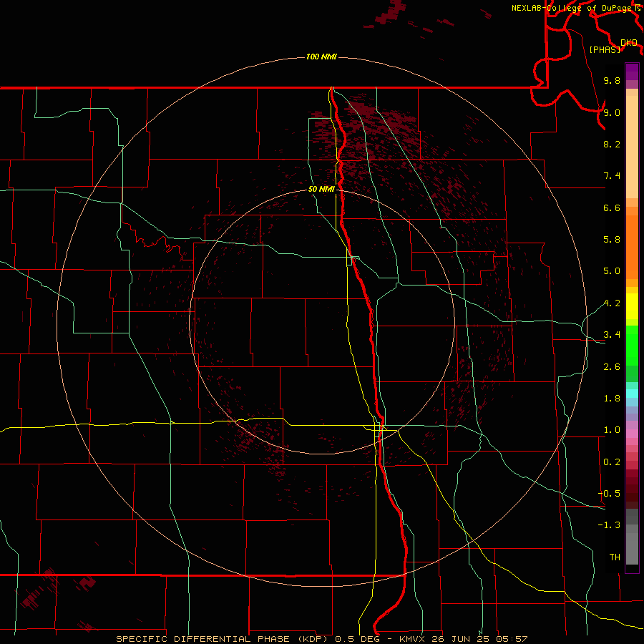This screenshot has height=644, width=644.
Task: Click the 1.0 legend value
Action: tap(612, 430)
